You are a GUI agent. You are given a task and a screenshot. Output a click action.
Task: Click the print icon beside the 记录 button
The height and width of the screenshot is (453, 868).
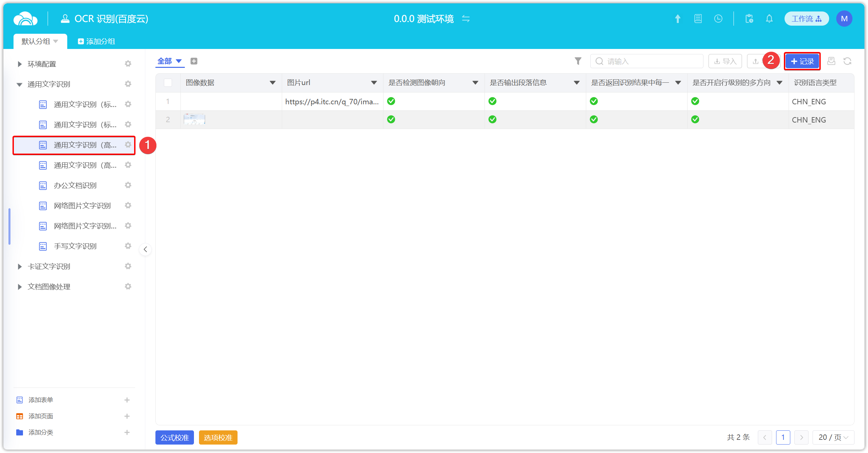click(x=831, y=61)
